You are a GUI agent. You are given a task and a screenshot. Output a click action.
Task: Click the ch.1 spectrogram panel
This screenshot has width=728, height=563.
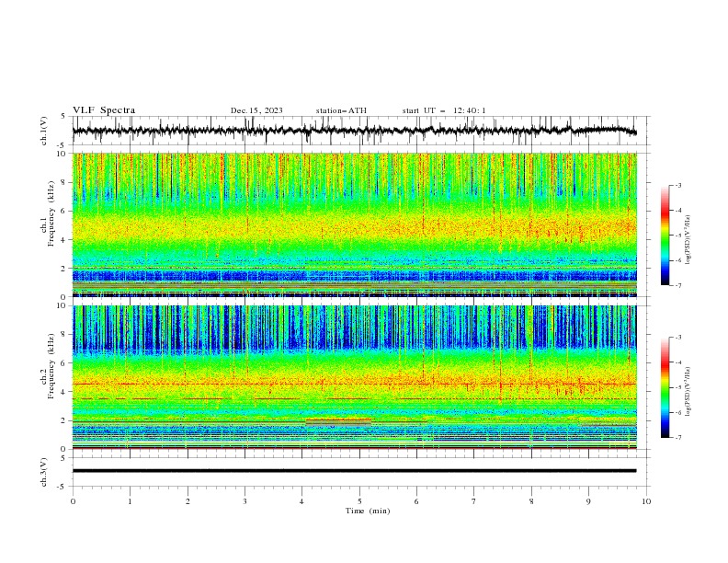coord(354,224)
